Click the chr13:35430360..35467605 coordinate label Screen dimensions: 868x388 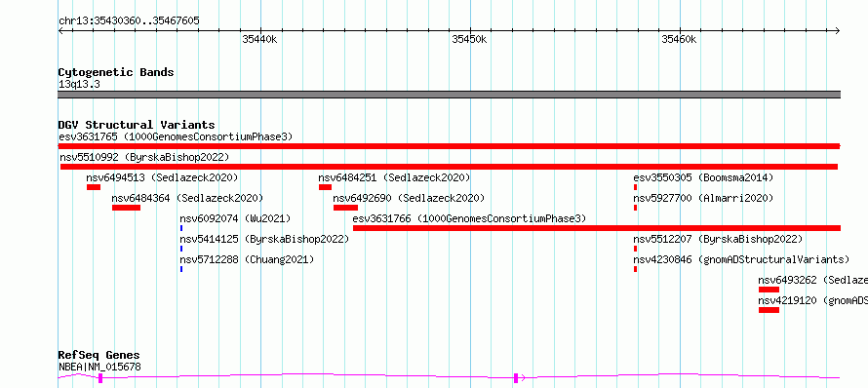pos(129,20)
